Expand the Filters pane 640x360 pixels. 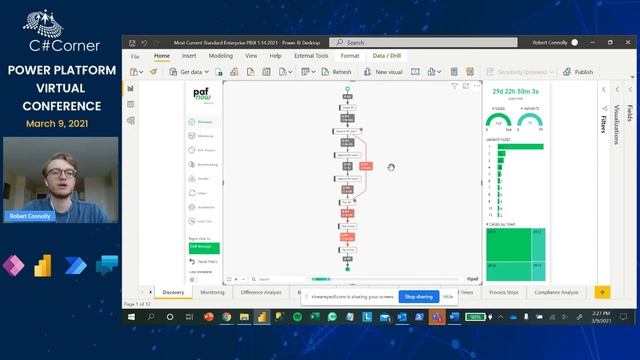[604, 89]
